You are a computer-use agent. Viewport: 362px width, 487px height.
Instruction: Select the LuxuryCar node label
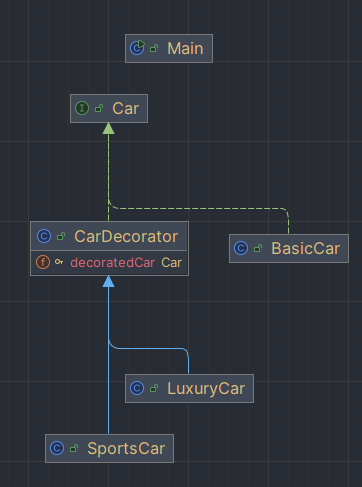(206, 389)
